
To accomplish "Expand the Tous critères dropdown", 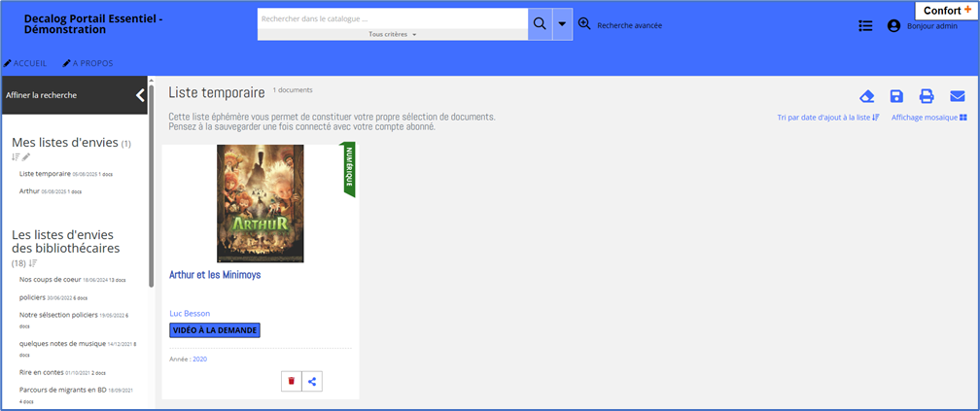I will (393, 35).
